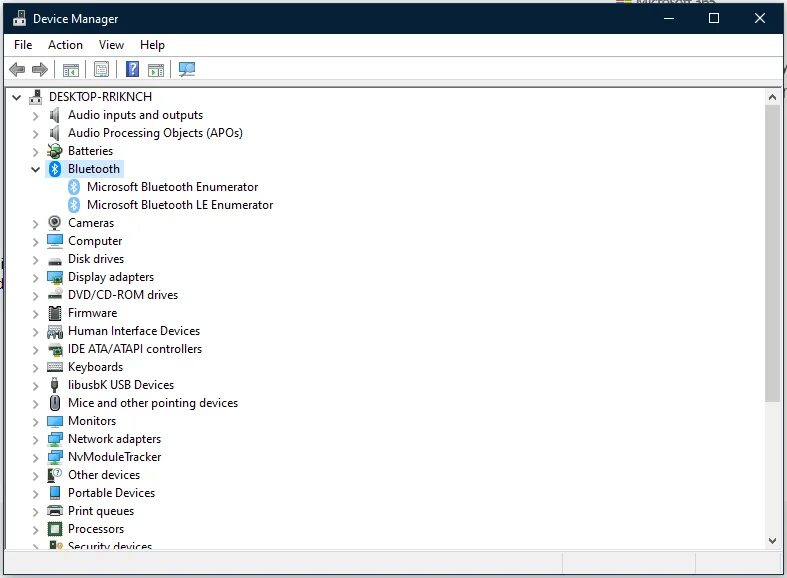Maximize the Device Manager window
Screen dimensions: 787x578
(714, 19)
